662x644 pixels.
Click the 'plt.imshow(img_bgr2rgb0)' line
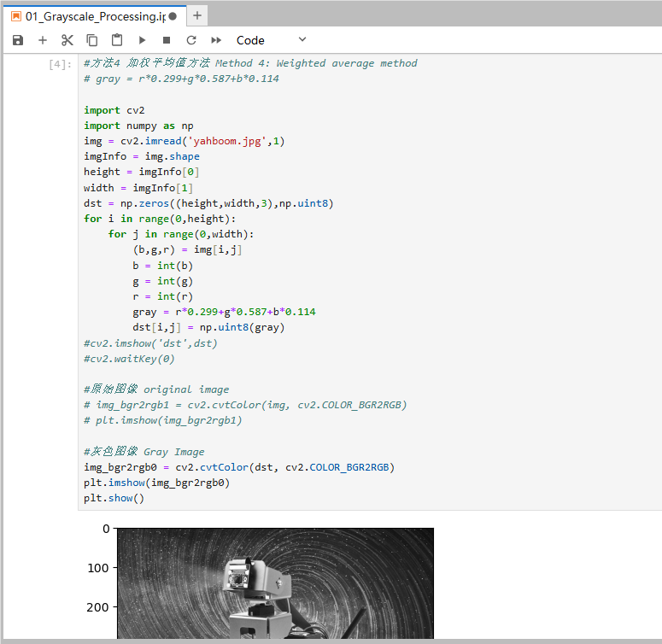tap(156, 483)
